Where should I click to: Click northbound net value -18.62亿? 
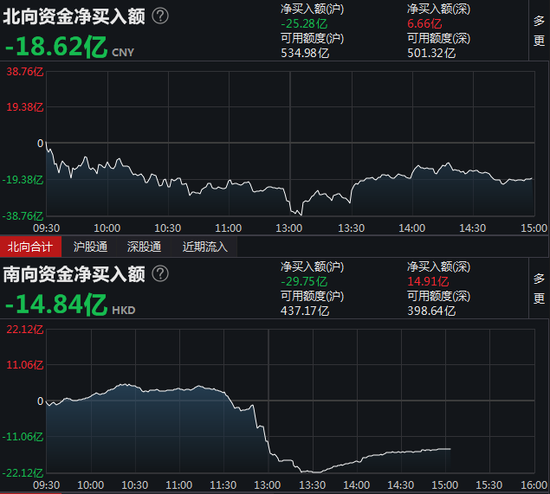click(56, 47)
